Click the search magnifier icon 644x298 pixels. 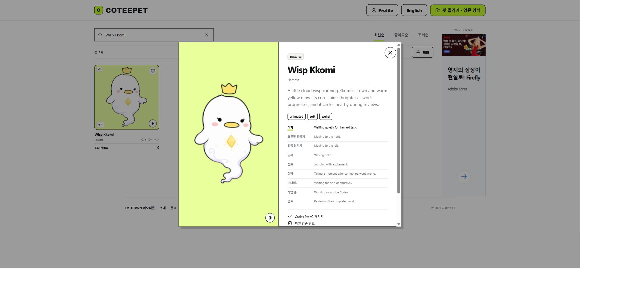coord(100,35)
